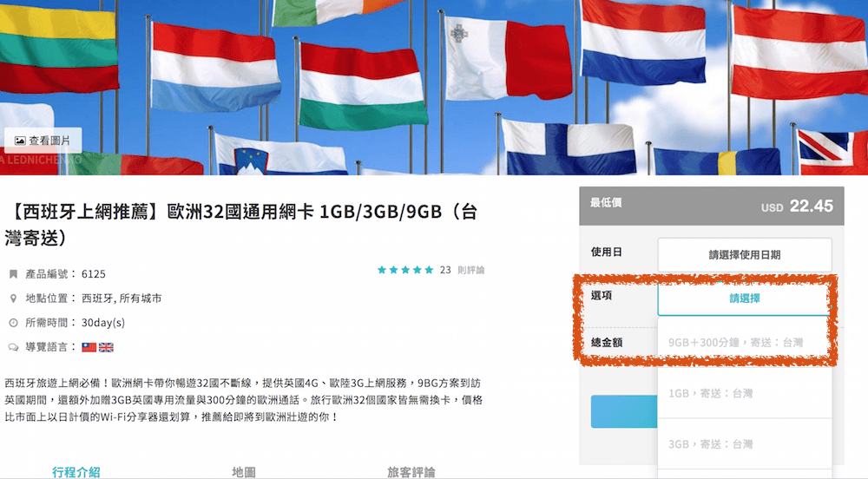Click the UK flag language icon
868x479 pixels.
coord(106,347)
